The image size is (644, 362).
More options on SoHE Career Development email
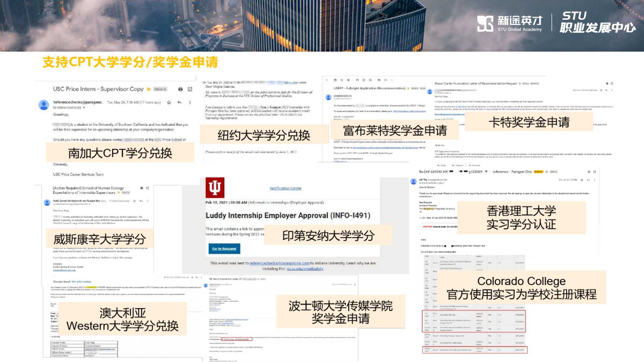pyautogui.click(x=148, y=201)
